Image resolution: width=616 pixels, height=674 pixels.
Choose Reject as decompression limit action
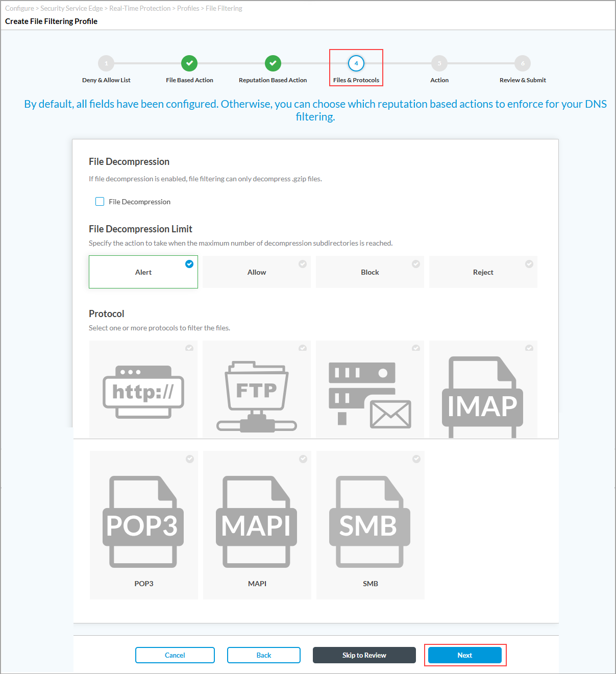click(x=483, y=272)
